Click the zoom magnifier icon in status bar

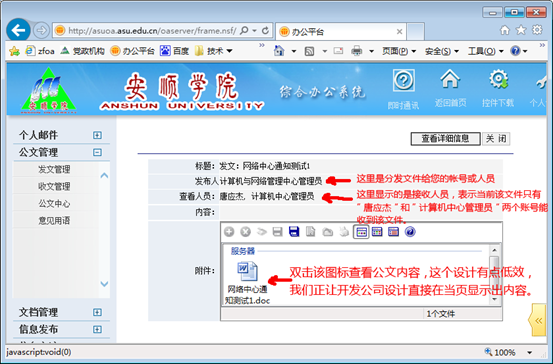tap(488, 352)
